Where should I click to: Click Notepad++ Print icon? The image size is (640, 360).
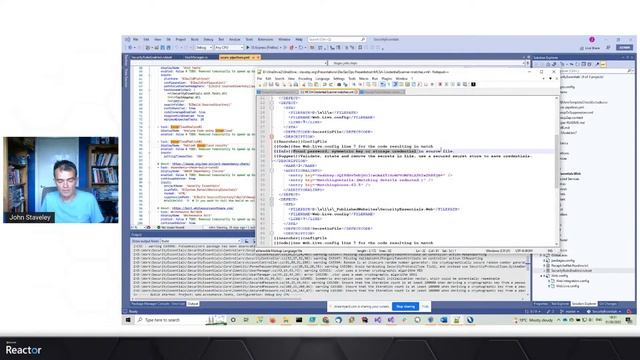[295, 84]
